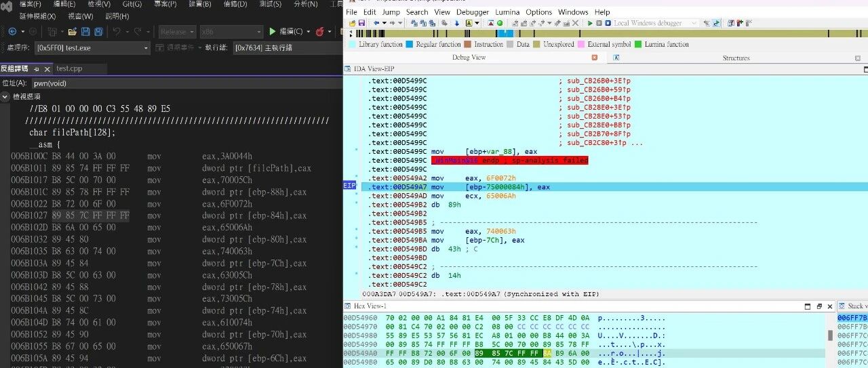Click Visual Studio save all icon
Viewport: 868px width, 368px height.
(99, 32)
